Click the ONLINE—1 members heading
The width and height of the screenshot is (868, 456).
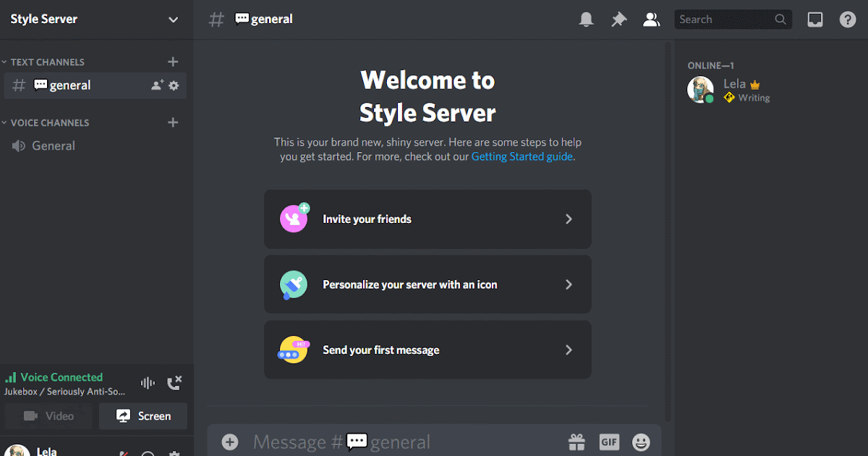point(711,66)
